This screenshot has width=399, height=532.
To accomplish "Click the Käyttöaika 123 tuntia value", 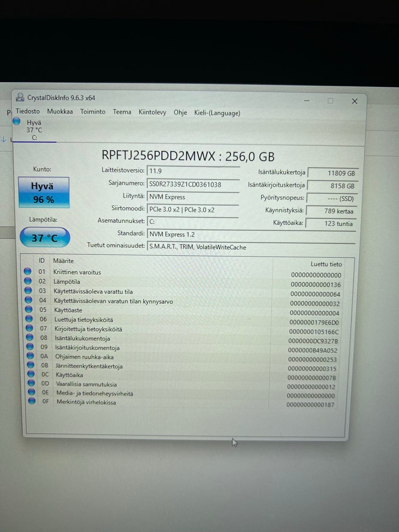I will coord(330,224).
